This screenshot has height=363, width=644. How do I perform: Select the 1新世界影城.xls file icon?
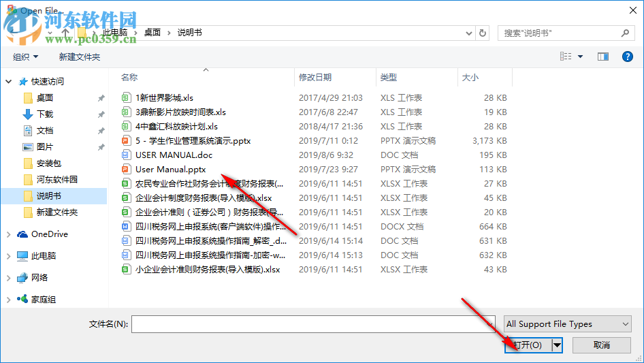[126, 98]
